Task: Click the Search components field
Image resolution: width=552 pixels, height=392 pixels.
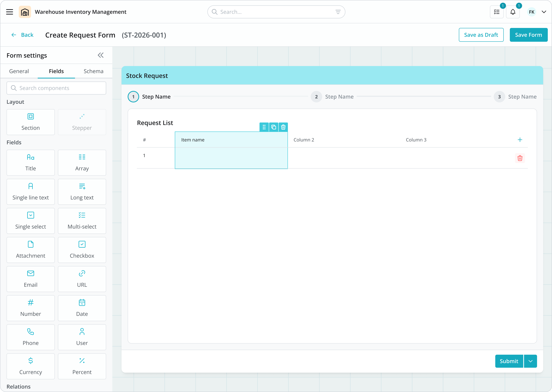Action: point(56,88)
